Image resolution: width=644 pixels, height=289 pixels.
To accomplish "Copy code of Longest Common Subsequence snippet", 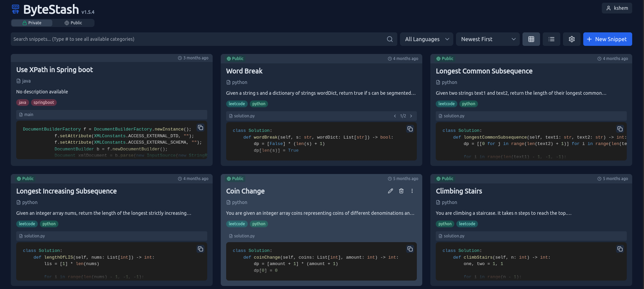I will 620,129.
